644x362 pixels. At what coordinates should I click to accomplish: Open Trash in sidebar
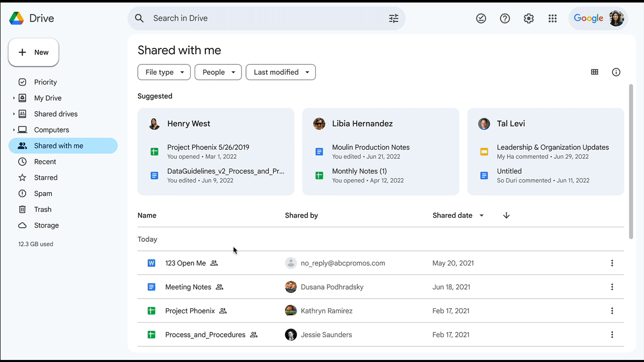43,210
